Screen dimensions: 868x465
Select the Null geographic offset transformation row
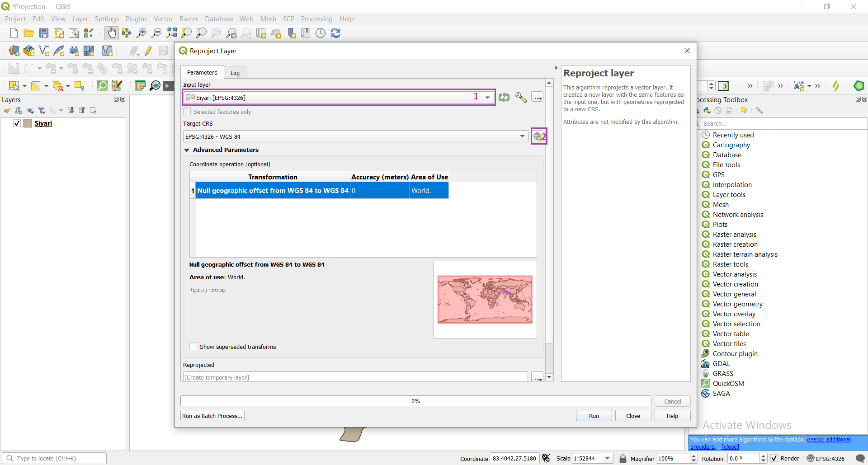(x=320, y=190)
